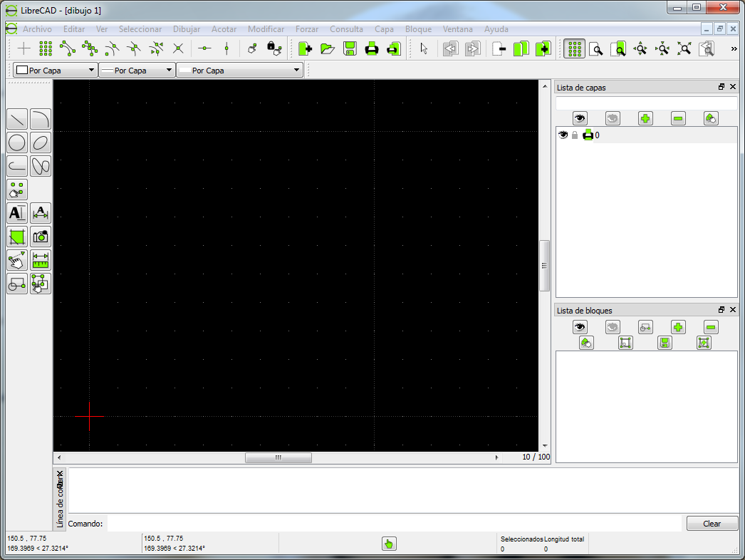This screenshot has width=745, height=560.
Task: Activate the Text tool
Action: [16, 212]
